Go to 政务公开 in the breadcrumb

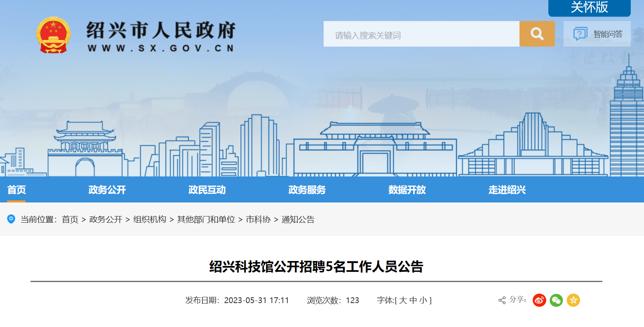[106, 219]
